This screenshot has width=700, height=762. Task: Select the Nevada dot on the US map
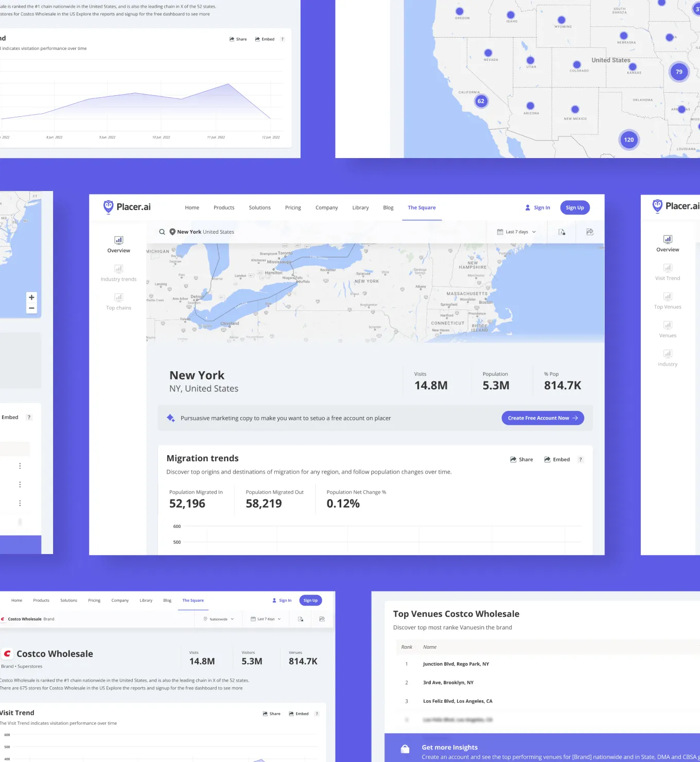coord(488,53)
